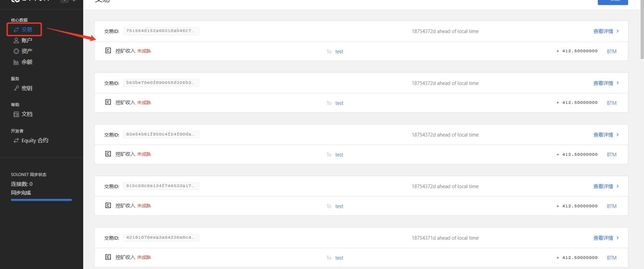Expand details chevron for transaction 91bc68c6e134f746533a17
This screenshot has width=644, height=269.
[618, 186]
